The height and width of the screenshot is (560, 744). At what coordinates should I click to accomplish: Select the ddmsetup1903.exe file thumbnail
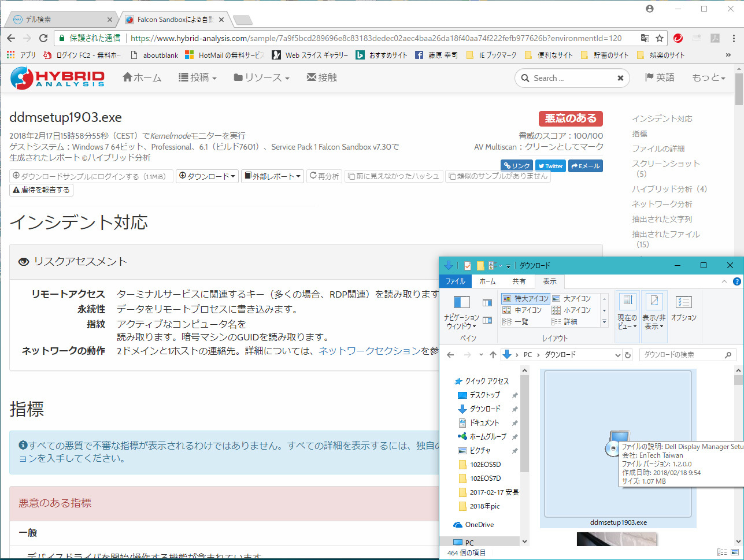tap(618, 448)
